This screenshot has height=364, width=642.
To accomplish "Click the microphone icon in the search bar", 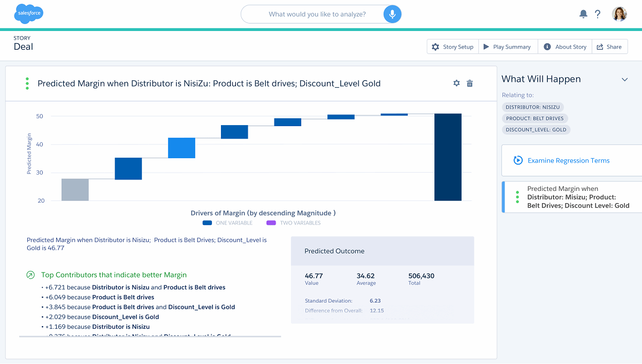I will pyautogui.click(x=392, y=14).
